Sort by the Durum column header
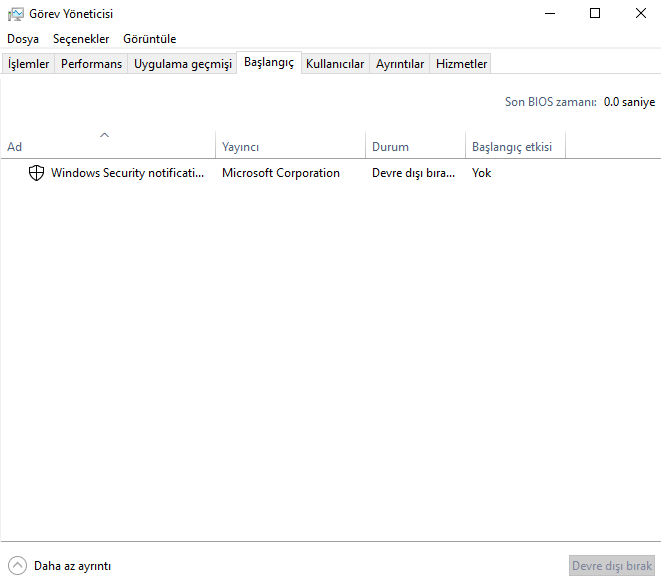 (415, 145)
